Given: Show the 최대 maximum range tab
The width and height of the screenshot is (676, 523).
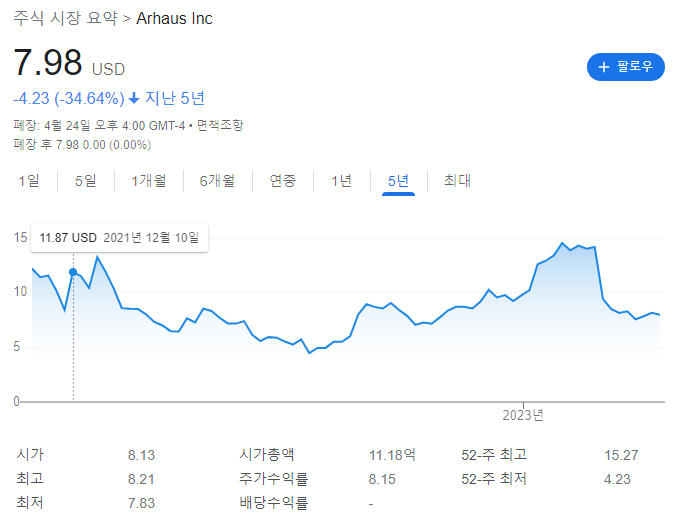Looking at the screenshot, I should pos(457,181).
